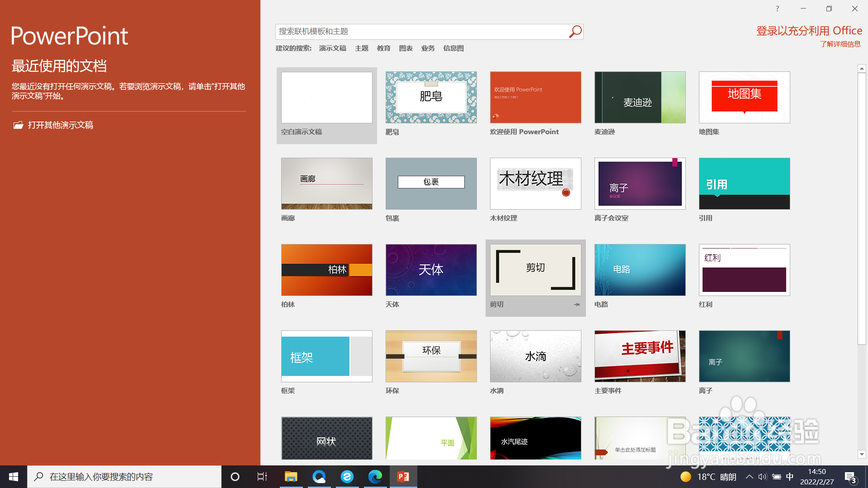Screen dimensions: 868x488
Task: Select suggested search 业务
Action: tap(428, 48)
